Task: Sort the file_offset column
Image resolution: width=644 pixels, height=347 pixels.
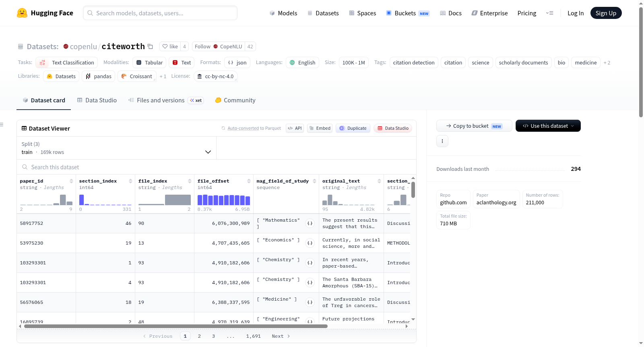Action: click(249, 181)
